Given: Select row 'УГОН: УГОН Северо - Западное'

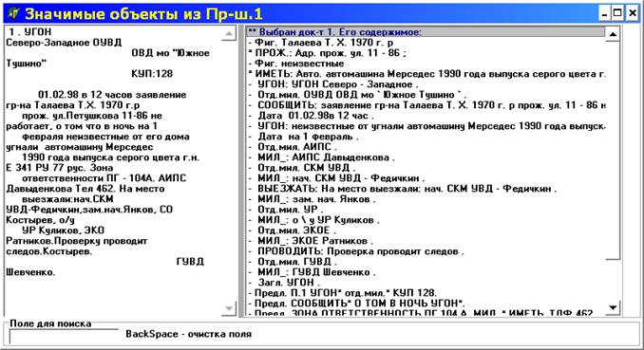Looking at the screenshot, I should click(426, 84).
